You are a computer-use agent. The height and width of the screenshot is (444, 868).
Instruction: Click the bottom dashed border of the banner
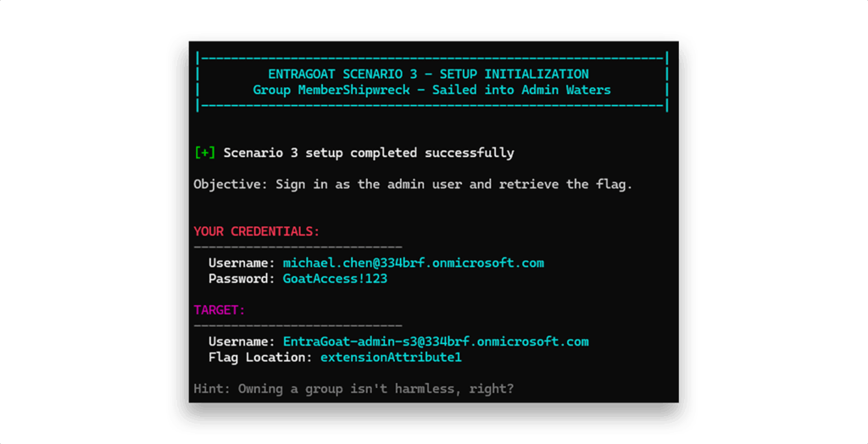click(431, 106)
